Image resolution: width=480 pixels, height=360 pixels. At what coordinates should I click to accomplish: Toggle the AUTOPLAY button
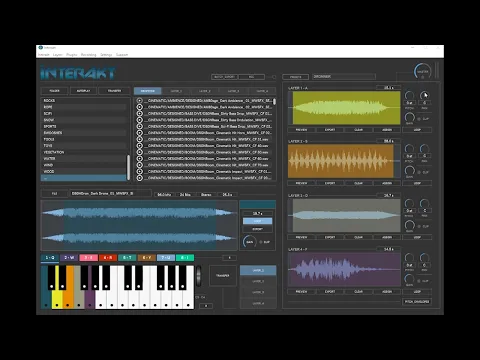click(83, 91)
